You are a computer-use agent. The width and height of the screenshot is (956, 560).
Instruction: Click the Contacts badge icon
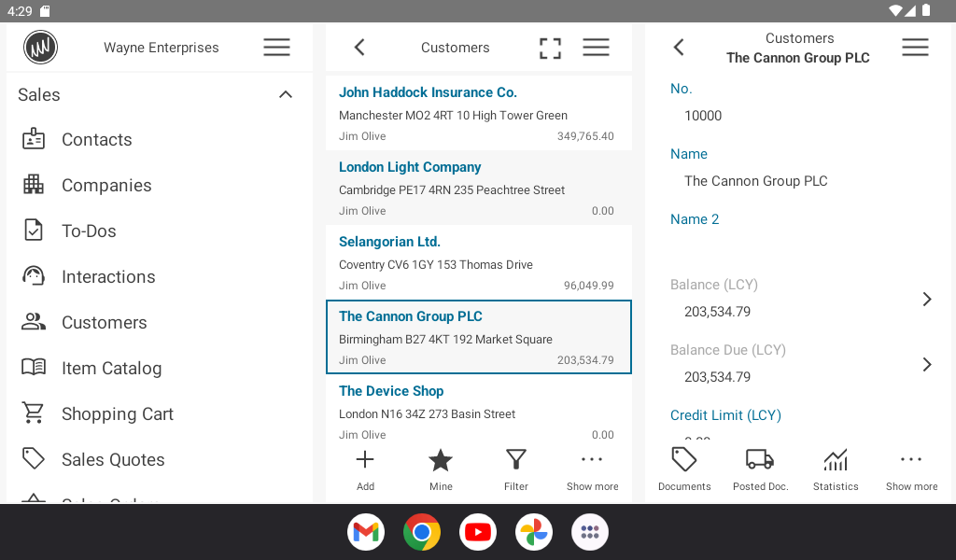(x=34, y=139)
